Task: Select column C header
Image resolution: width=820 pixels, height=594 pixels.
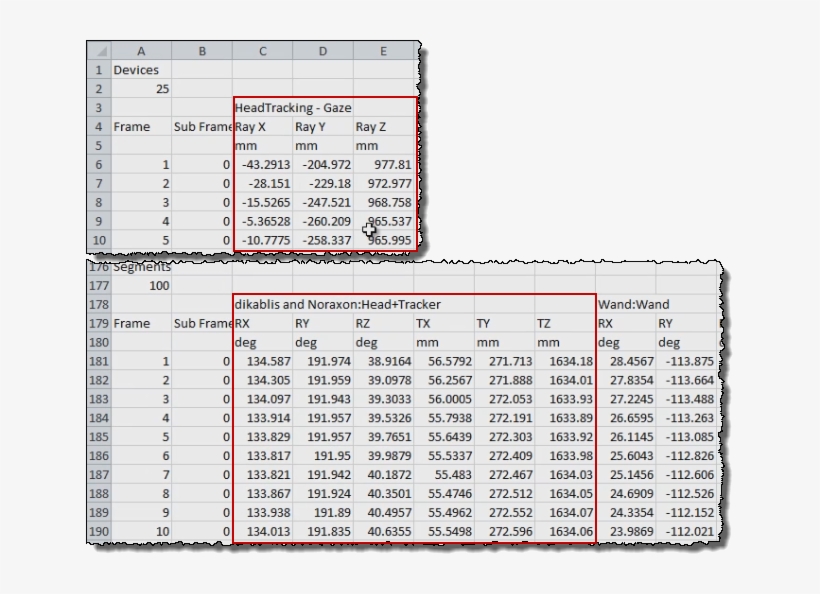Action: click(x=262, y=49)
